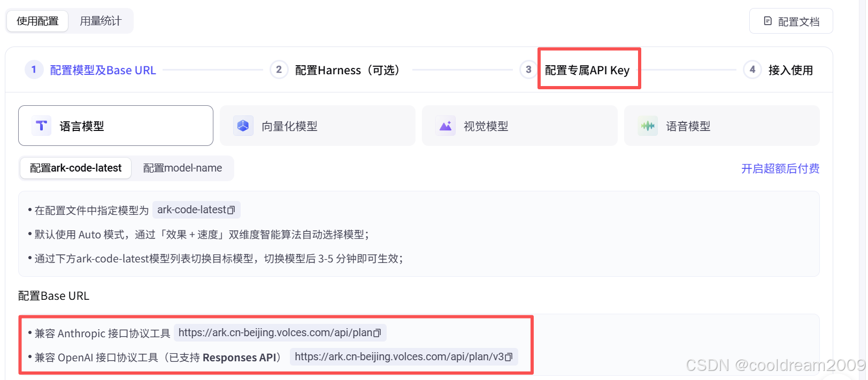
Task: Select the 语音模型 card
Action: coord(722,126)
